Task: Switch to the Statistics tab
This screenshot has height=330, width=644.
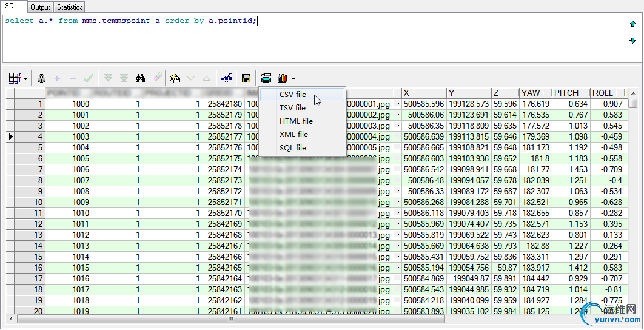Action: (70, 7)
